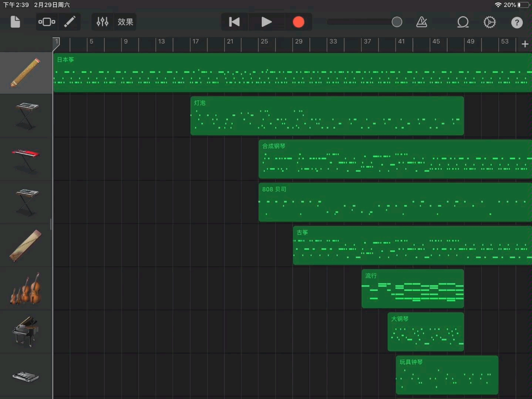Move playhead to bar 53 on ruler
532x399 pixels.
[505, 41]
